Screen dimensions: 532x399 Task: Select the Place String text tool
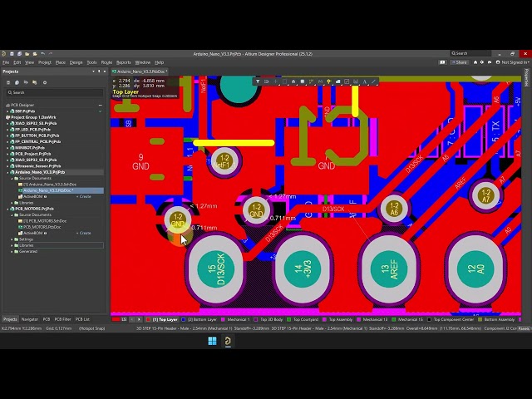tap(364, 81)
